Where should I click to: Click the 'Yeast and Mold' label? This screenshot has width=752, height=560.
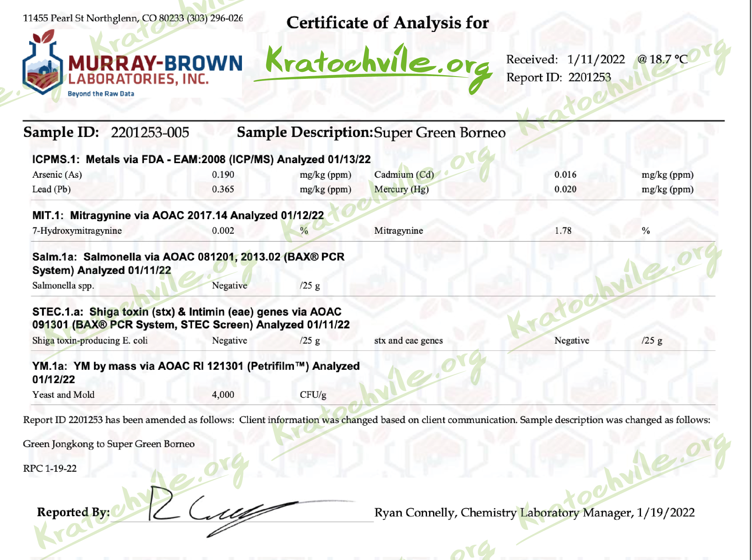tap(63, 394)
